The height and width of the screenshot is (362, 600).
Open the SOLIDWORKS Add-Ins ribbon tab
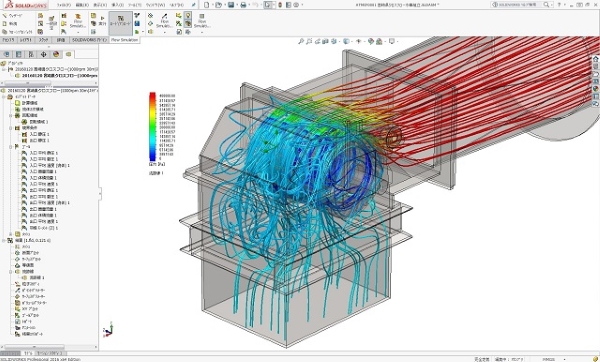(89, 40)
